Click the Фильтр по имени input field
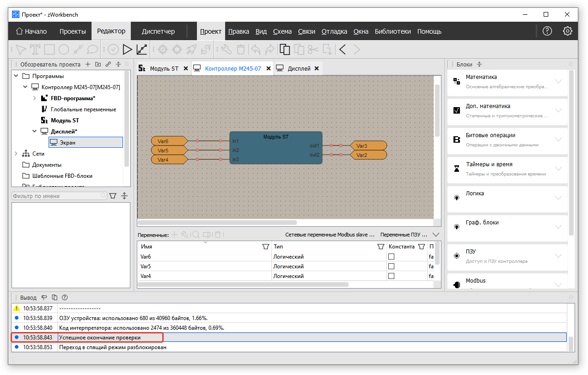 (x=55, y=196)
